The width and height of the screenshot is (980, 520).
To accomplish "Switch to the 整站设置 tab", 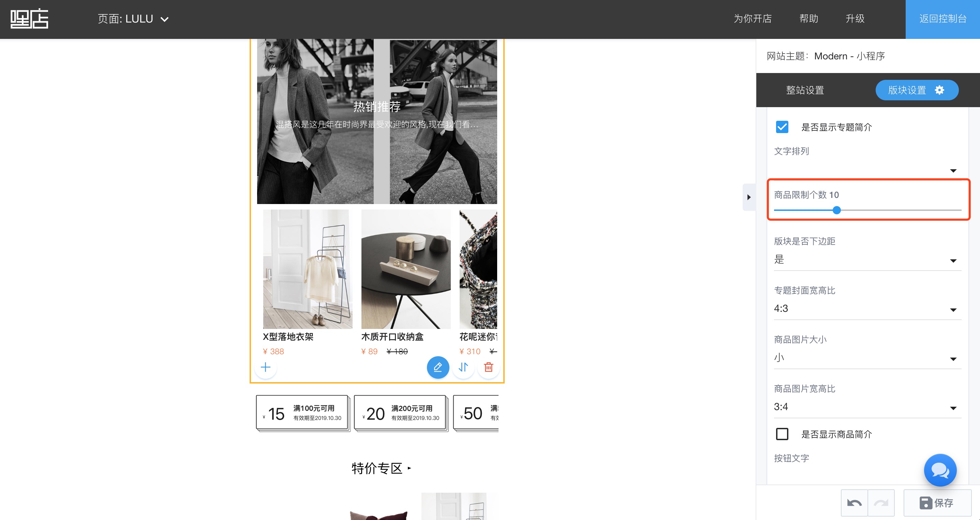I will coord(805,90).
